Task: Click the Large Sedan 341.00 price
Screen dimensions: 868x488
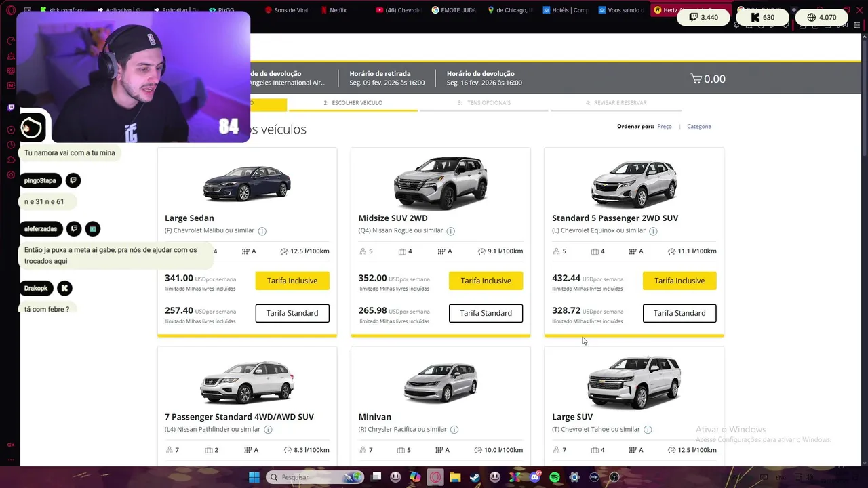Action: tap(179, 278)
